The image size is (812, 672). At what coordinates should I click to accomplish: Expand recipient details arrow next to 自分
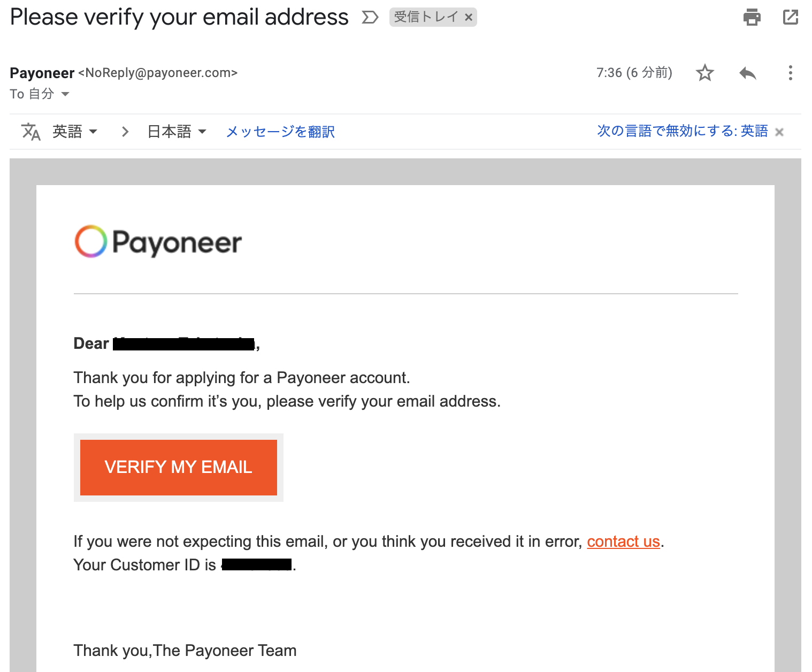pos(65,94)
